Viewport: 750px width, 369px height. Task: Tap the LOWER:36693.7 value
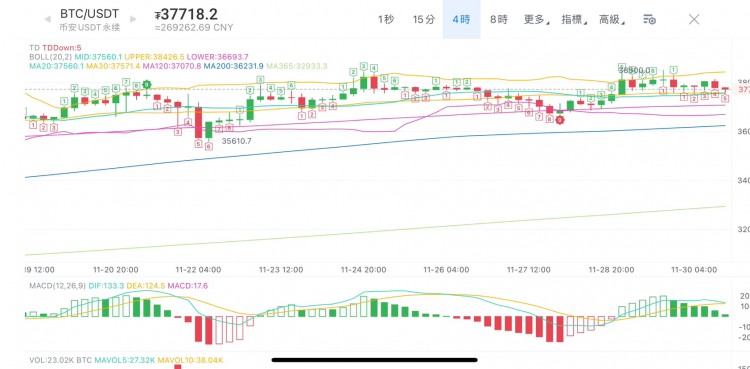(218, 56)
